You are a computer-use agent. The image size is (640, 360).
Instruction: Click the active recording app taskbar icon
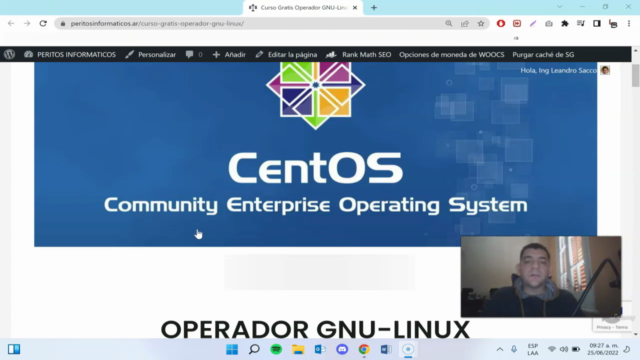pyautogui.click(x=408, y=349)
